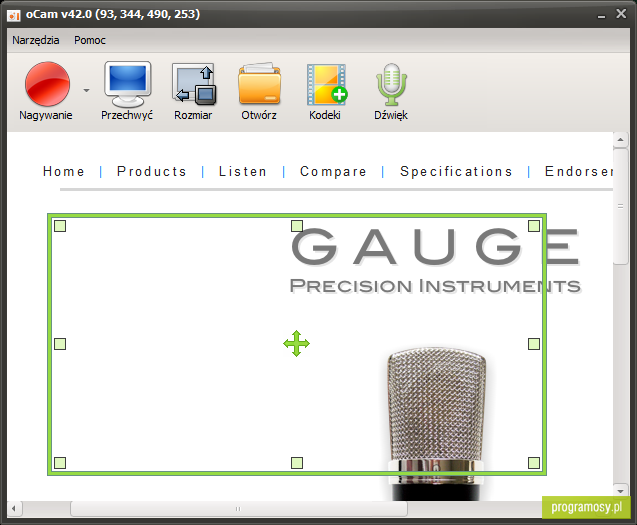The width and height of the screenshot is (637, 525).
Task: Open sound settings via the Dźwięk microphone icon
Action: click(x=391, y=85)
